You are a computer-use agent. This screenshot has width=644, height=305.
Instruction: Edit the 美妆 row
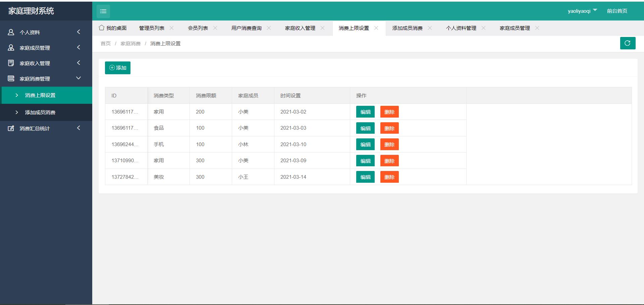[365, 177]
